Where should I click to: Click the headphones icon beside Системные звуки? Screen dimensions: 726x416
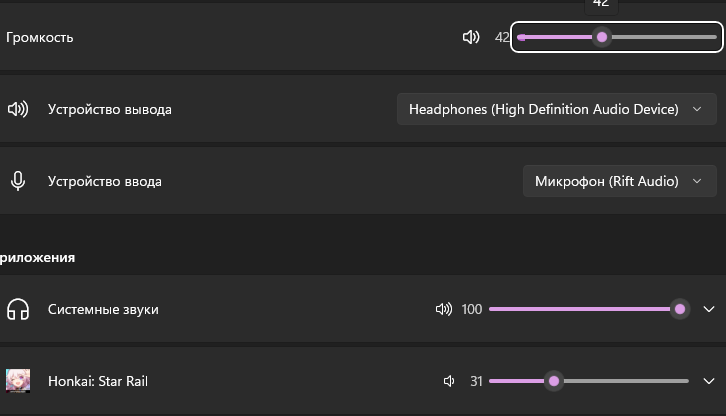click(x=17, y=309)
